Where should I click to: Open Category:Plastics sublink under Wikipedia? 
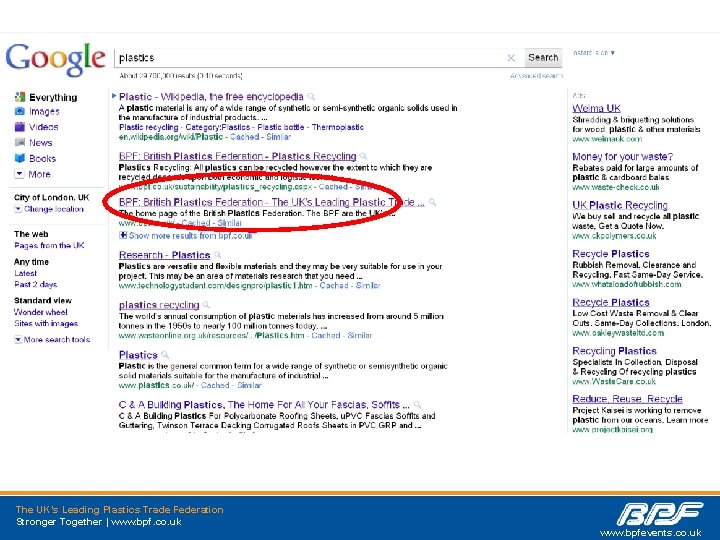click(217, 127)
